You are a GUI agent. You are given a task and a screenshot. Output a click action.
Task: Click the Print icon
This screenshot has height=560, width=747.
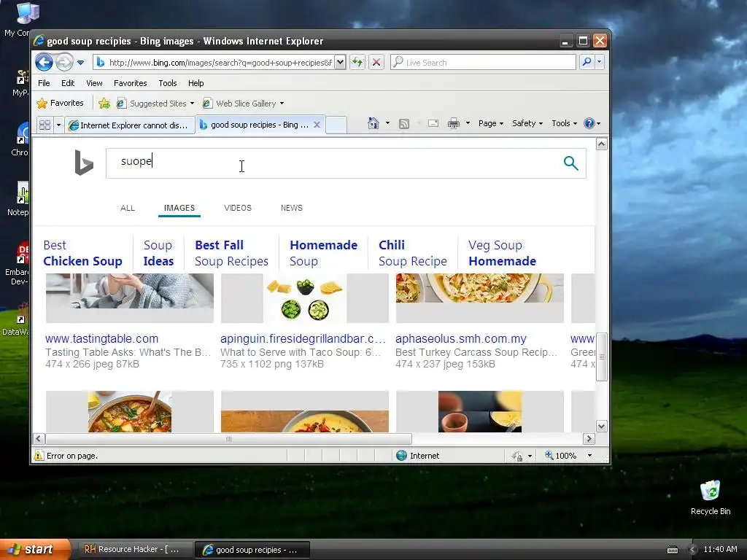[x=454, y=123]
